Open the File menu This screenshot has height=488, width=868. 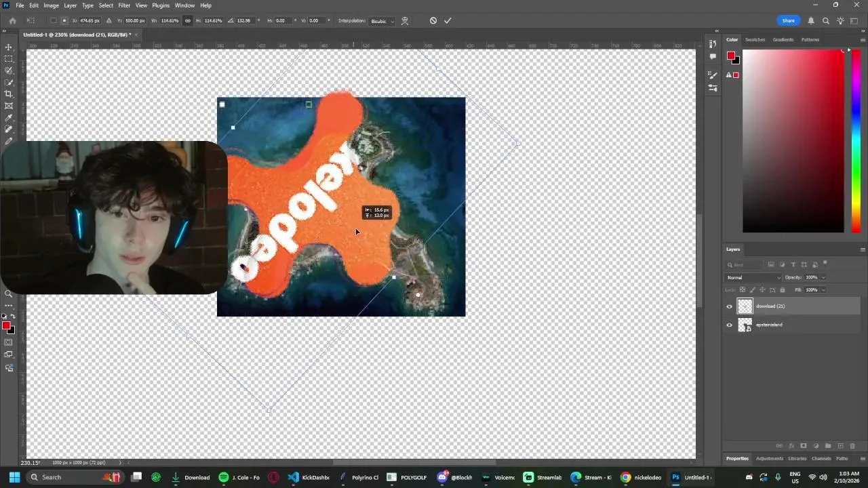pyautogui.click(x=20, y=5)
